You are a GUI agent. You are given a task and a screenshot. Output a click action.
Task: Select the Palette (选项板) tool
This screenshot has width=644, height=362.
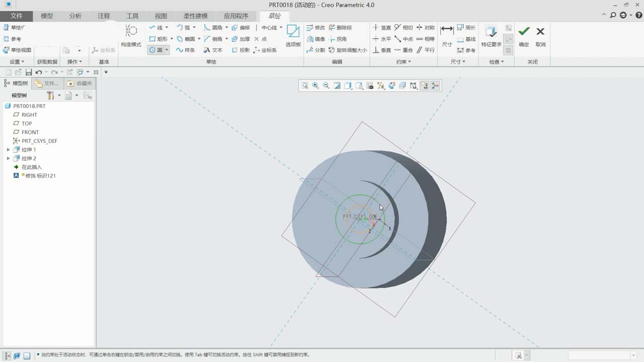click(x=293, y=35)
